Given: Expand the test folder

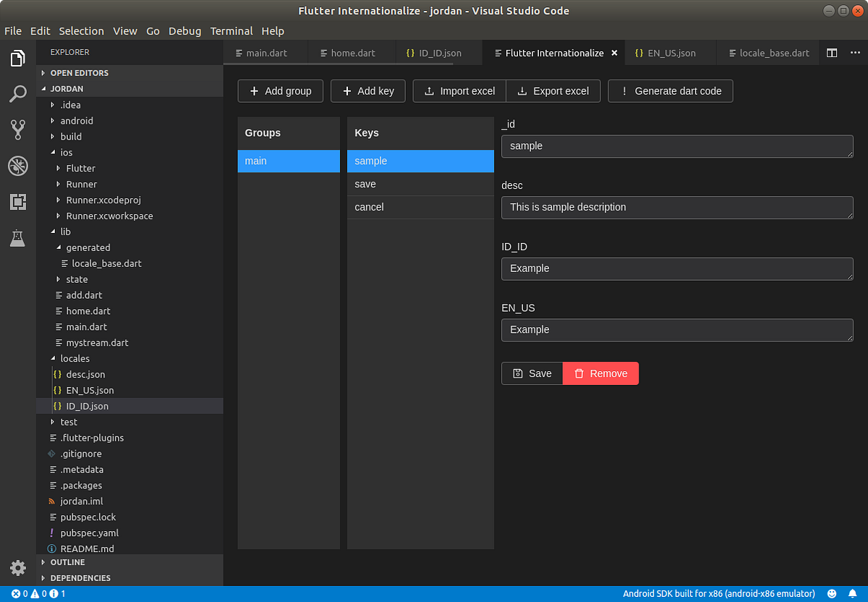Looking at the screenshot, I should click(69, 422).
